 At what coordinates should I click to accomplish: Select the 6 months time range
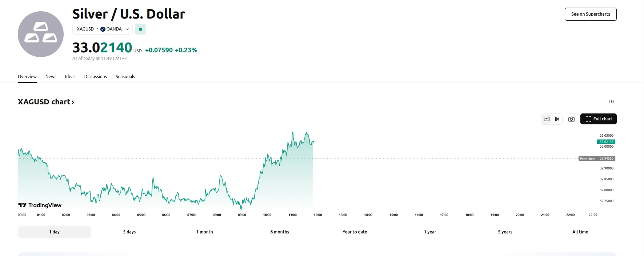(x=280, y=232)
